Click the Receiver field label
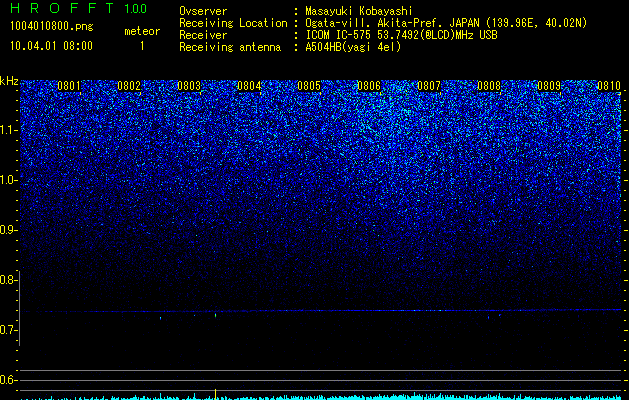 click(203, 35)
